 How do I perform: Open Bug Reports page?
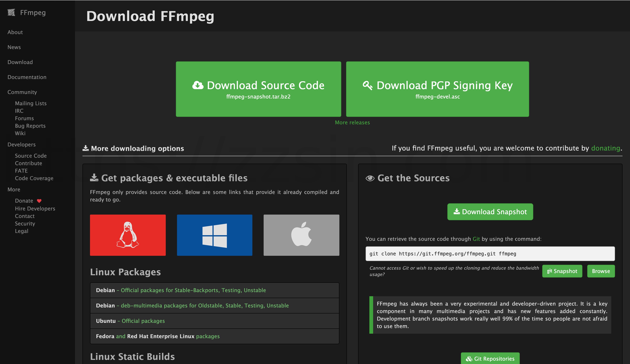click(30, 126)
